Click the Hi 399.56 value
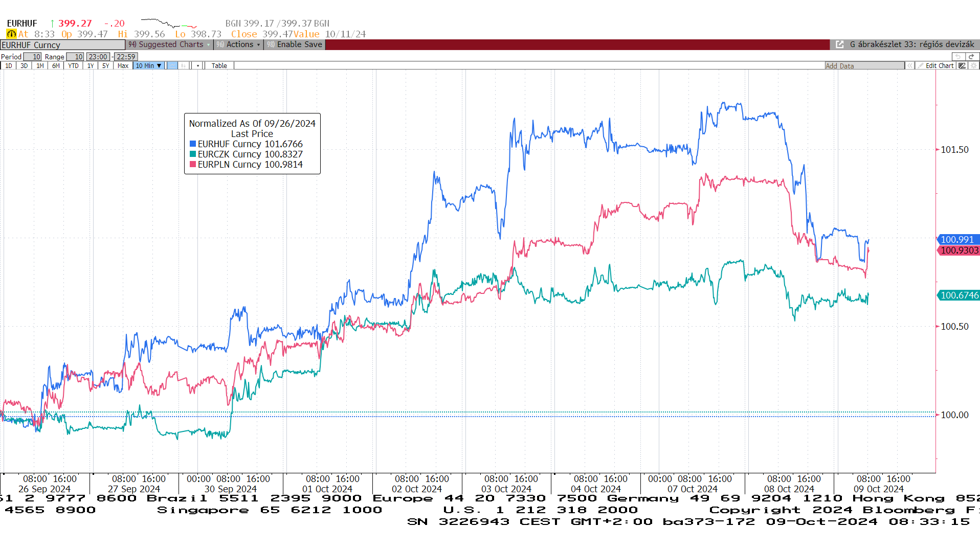This screenshot has width=980, height=550. pyautogui.click(x=141, y=34)
